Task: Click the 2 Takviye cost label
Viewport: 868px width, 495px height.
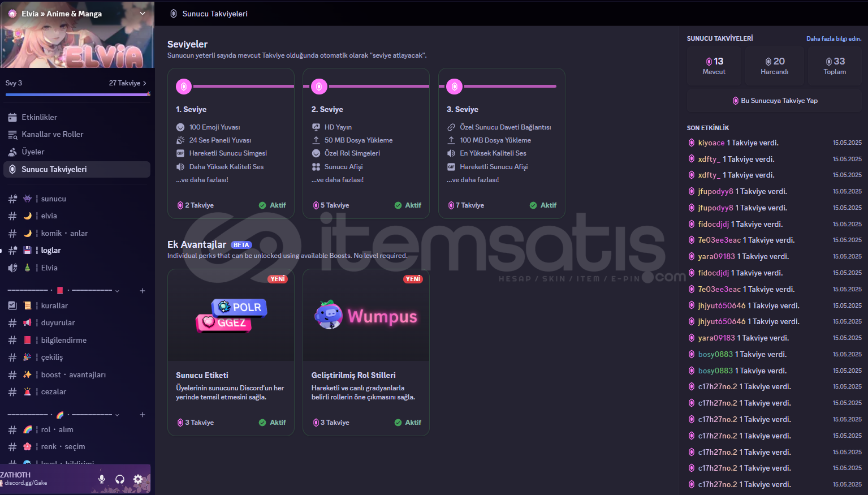Action: point(196,205)
